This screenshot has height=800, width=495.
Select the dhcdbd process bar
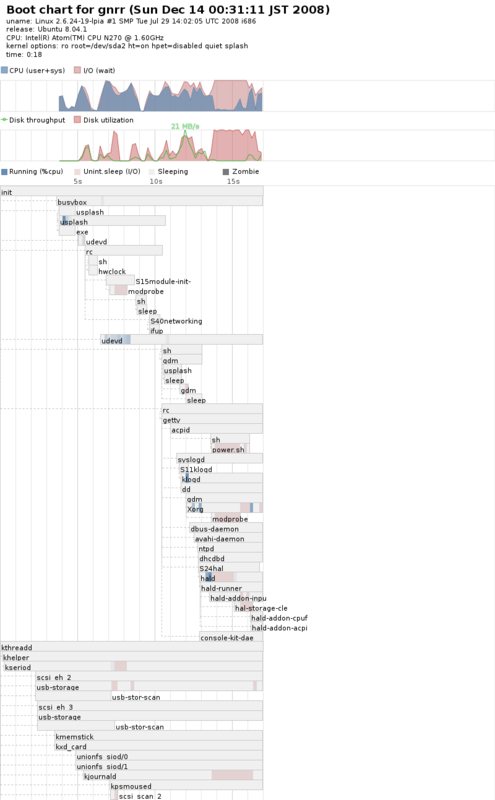(231, 558)
